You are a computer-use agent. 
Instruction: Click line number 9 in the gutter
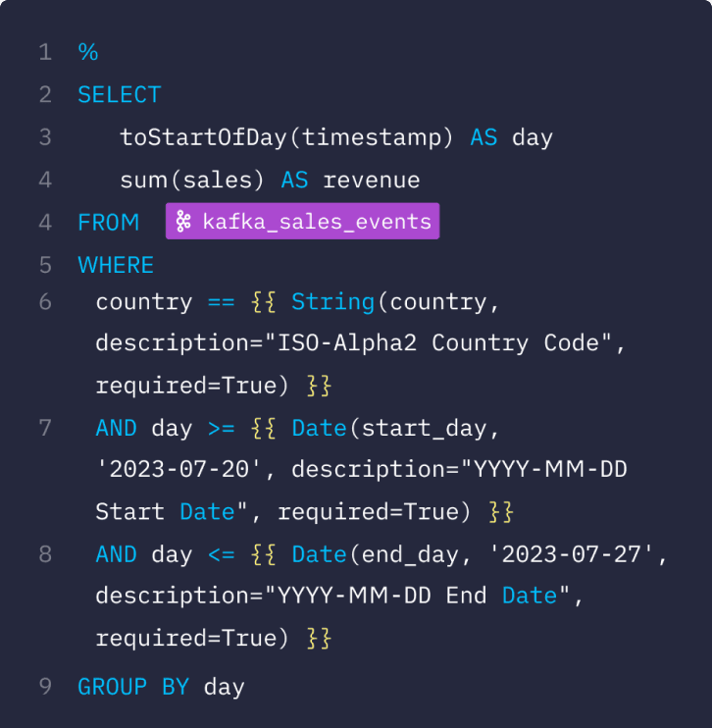point(45,687)
